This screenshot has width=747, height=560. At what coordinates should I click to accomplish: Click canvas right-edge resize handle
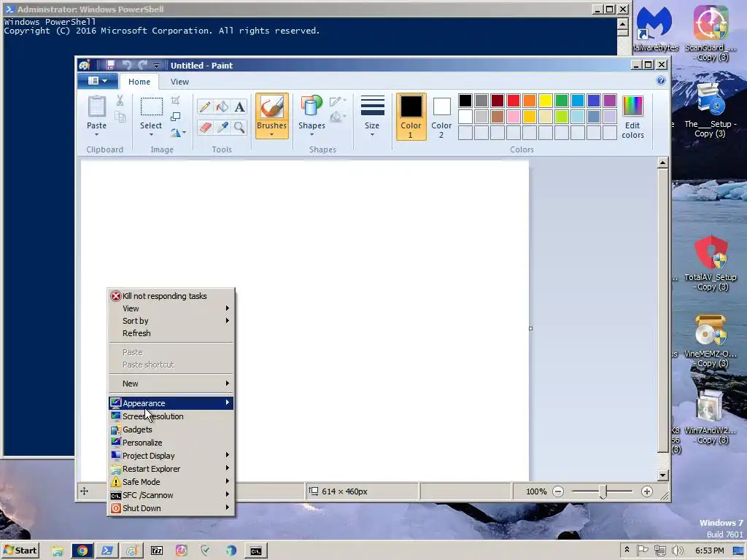point(531,329)
